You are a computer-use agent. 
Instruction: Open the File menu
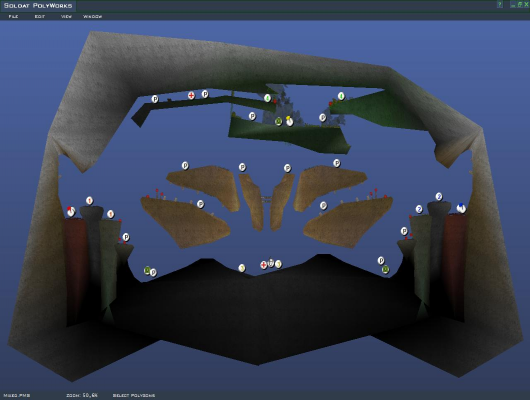[13, 16]
